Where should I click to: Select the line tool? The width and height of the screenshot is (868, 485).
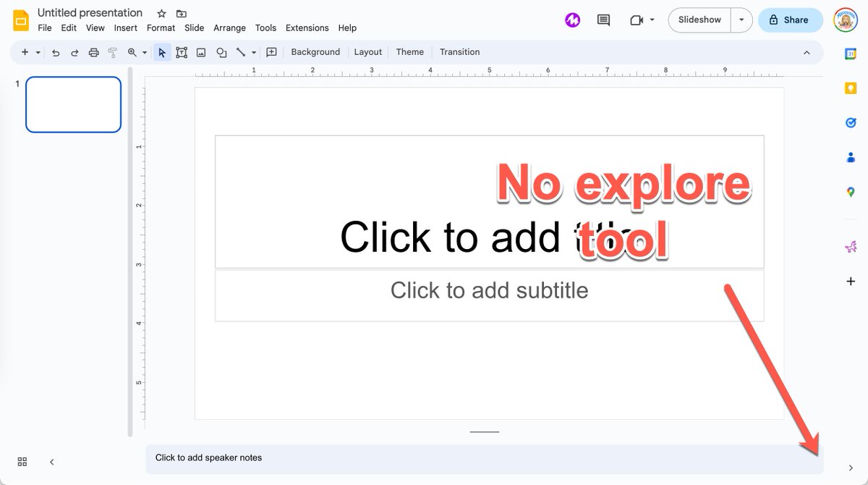tap(242, 52)
